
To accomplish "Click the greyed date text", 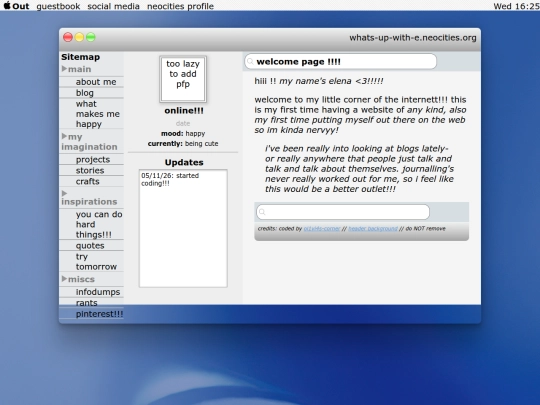I will click(183, 123).
